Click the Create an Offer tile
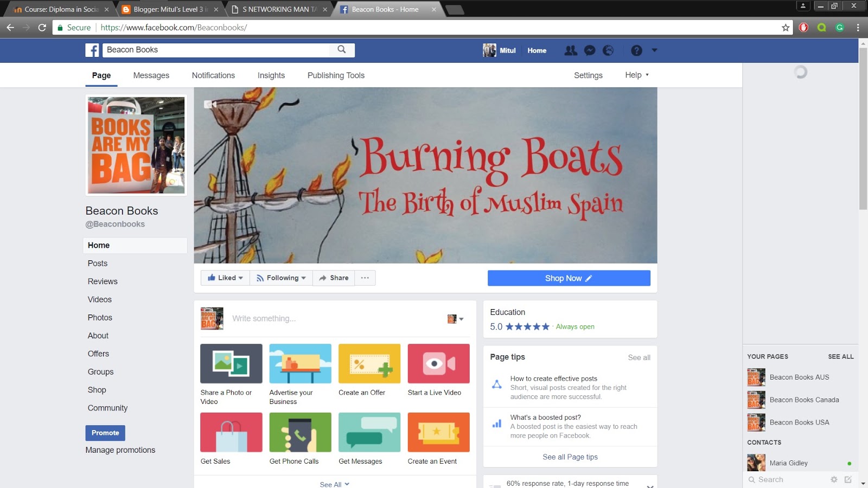 coord(369,370)
